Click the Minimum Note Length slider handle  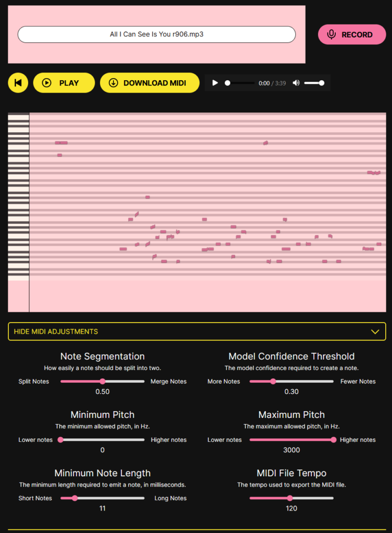point(75,498)
